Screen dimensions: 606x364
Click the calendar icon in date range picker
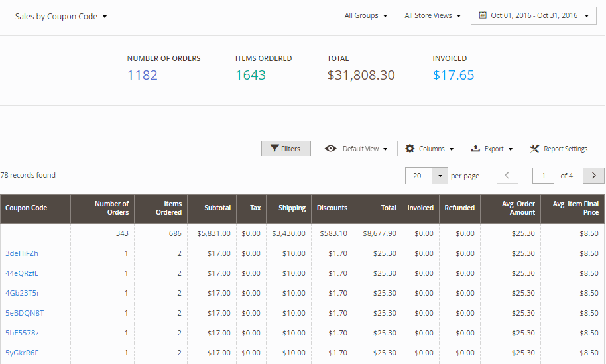[x=483, y=15]
